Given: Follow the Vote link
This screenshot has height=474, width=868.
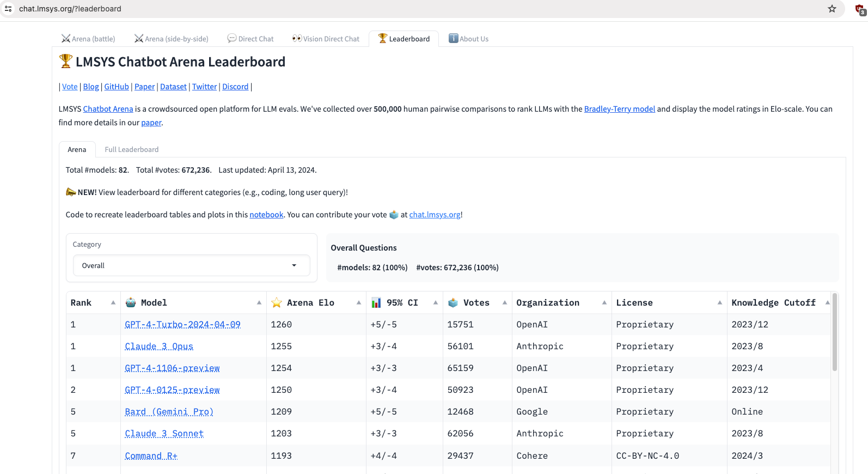Looking at the screenshot, I should coord(70,87).
